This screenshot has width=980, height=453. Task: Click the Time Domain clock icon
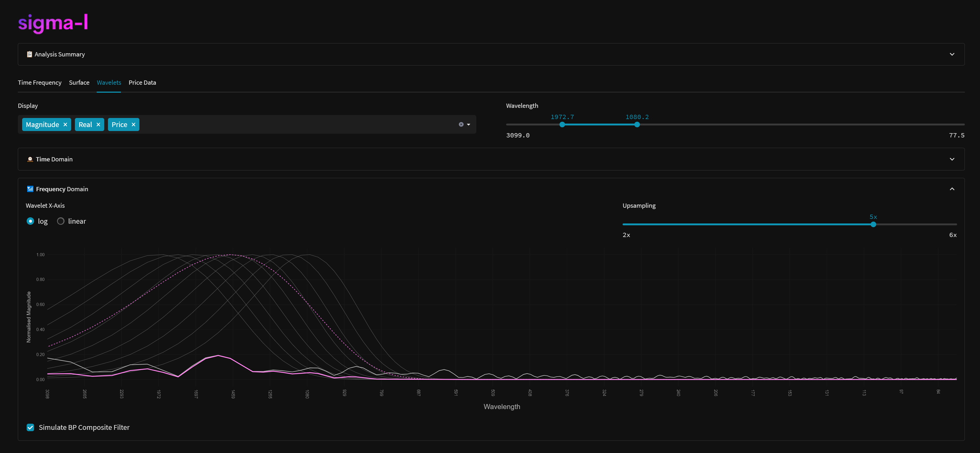coord(30,159)
